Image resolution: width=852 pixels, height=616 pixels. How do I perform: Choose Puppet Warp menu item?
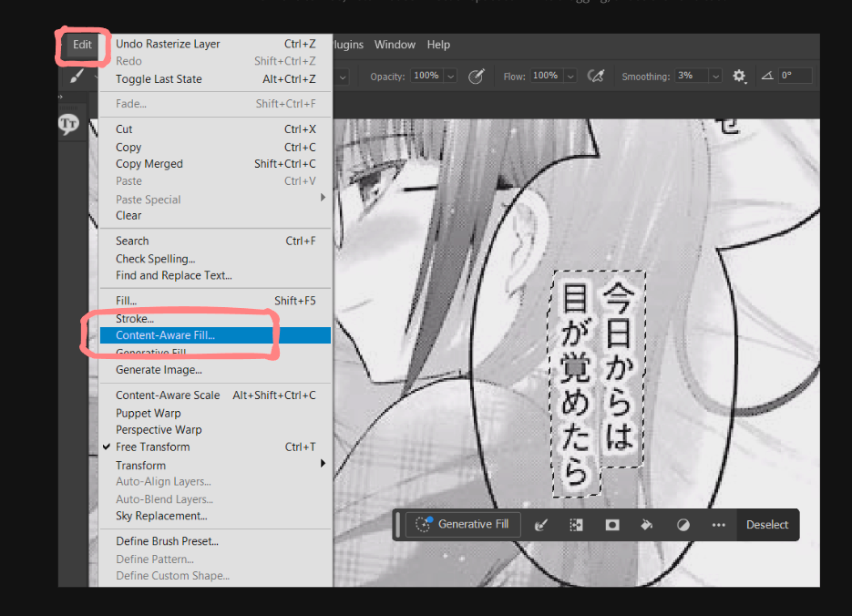[216, 414]
